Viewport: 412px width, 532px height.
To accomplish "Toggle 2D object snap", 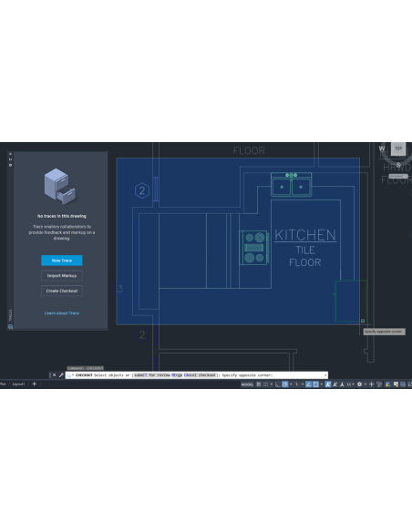I will (315, 384).
